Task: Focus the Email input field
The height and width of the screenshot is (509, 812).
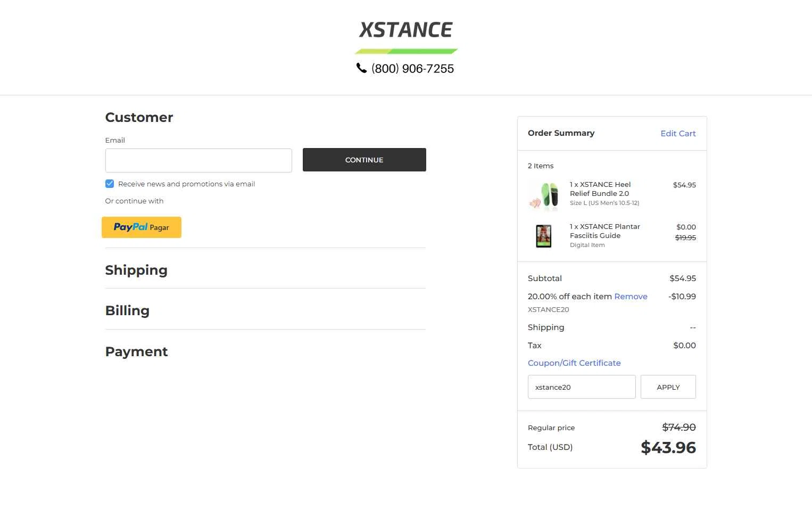Action: 198,160
